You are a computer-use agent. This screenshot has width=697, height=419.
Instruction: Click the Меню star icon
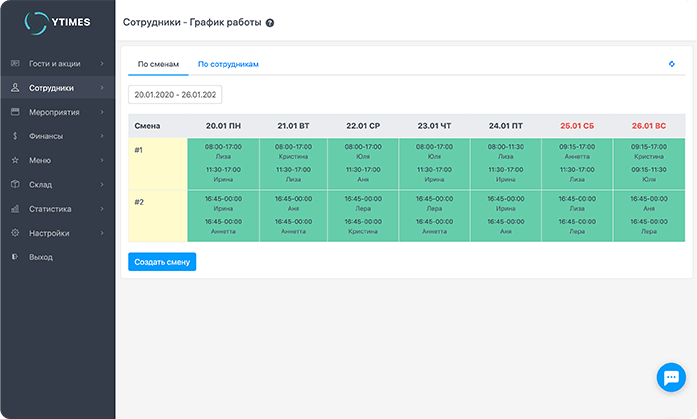point(15,160)
